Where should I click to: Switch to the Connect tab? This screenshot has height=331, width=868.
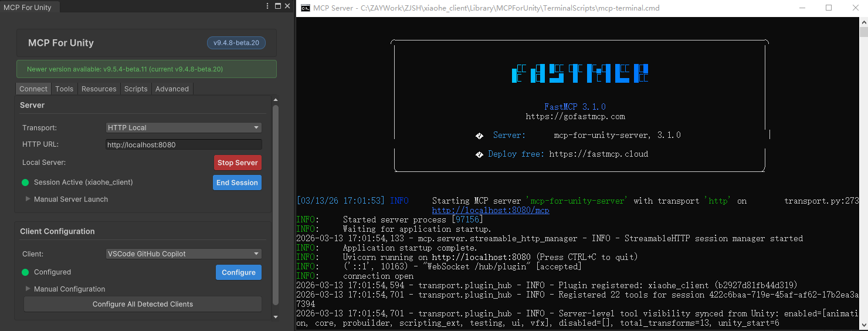33,89
